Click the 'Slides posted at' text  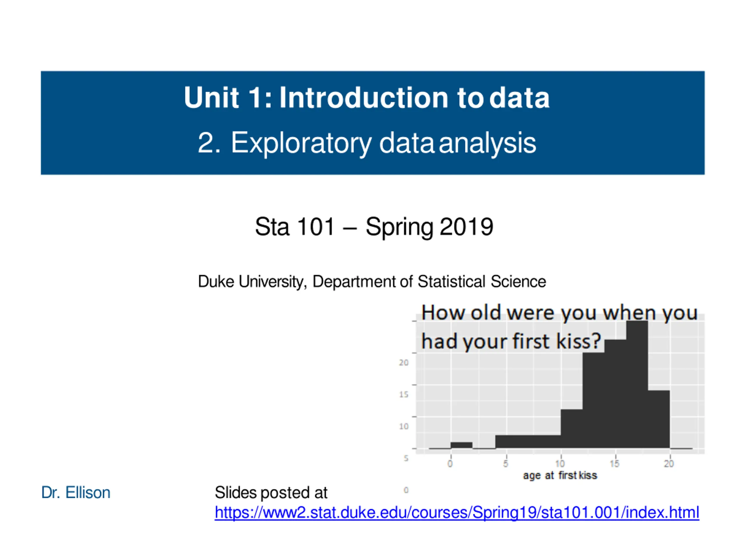pyautogui.click(x=271, y=493)
